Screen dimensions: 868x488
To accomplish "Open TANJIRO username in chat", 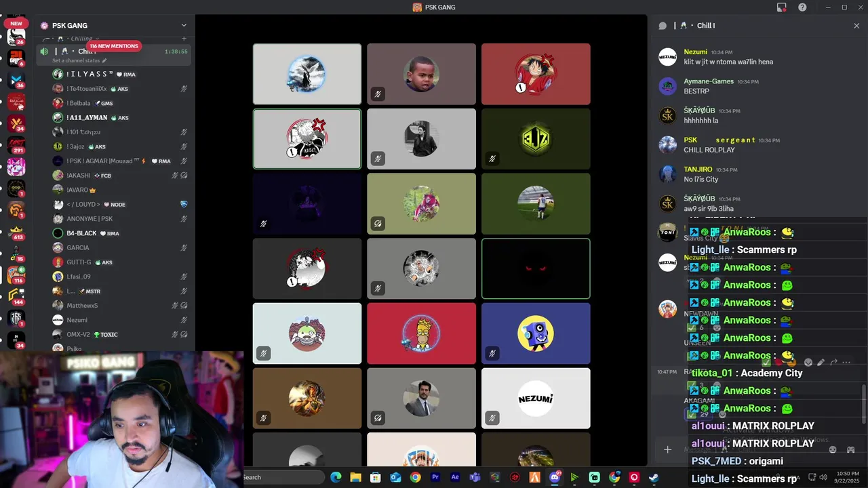I will (698, 169).
